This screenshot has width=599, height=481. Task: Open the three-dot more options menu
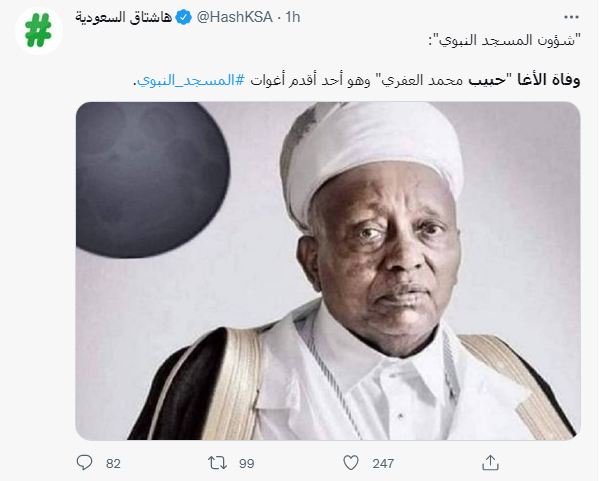(571, 17)
